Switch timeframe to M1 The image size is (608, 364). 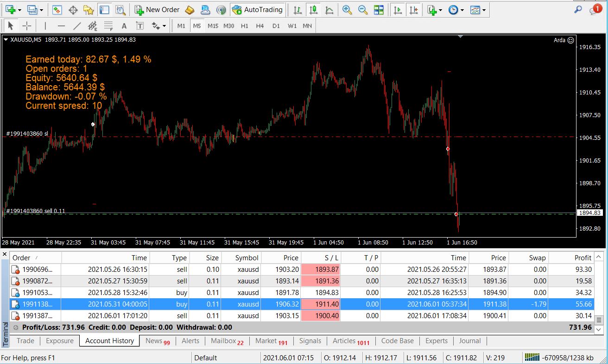pyautogui.click(x=181, y=26)
